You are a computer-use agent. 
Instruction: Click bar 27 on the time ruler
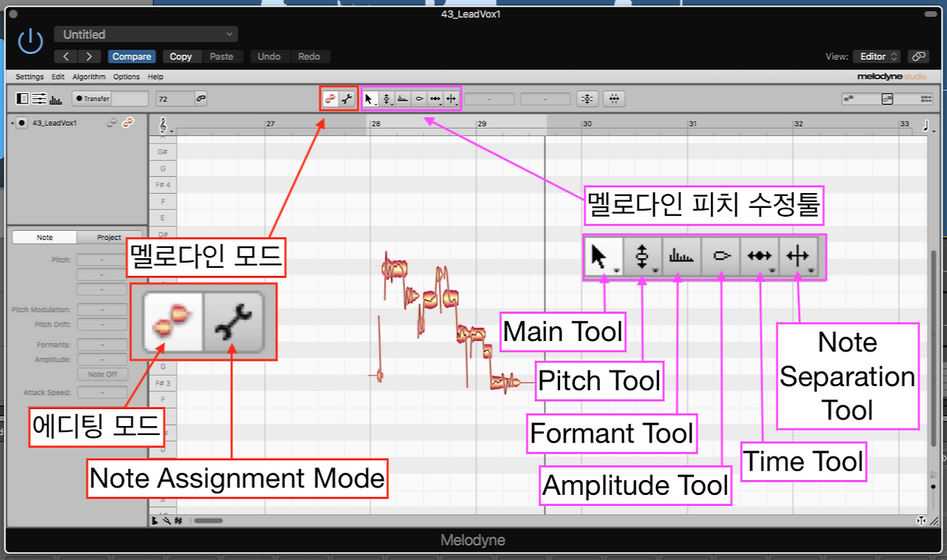[271, 124]
